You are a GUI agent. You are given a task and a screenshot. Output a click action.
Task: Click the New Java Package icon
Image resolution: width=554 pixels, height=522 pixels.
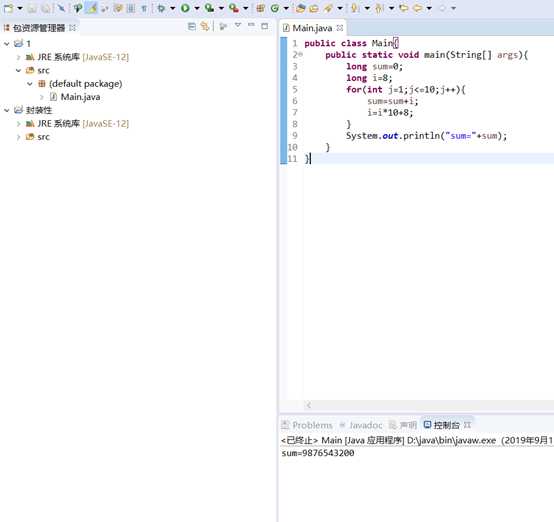coord(260,8)
